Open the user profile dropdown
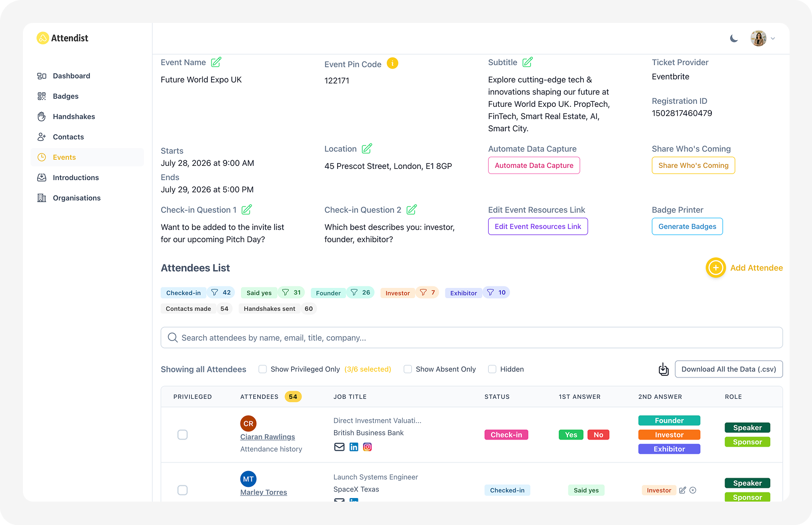The width and height of the screenshot is (812, 525). 773,38
